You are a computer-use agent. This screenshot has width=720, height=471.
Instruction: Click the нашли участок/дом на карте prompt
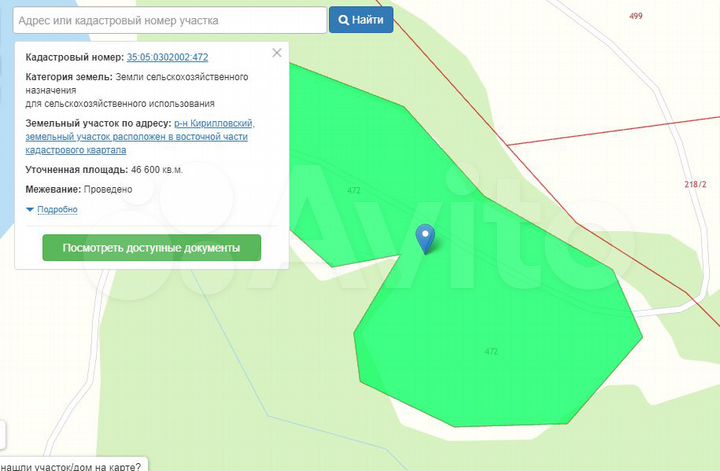point(70,465)
